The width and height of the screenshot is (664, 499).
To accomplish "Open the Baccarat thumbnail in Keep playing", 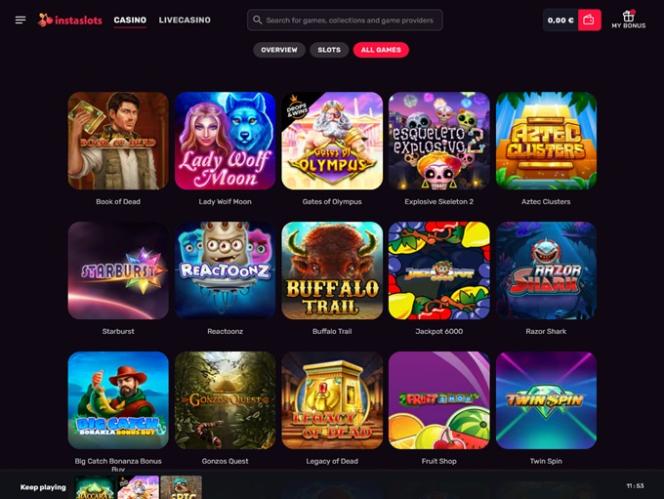I will (95, 487).
